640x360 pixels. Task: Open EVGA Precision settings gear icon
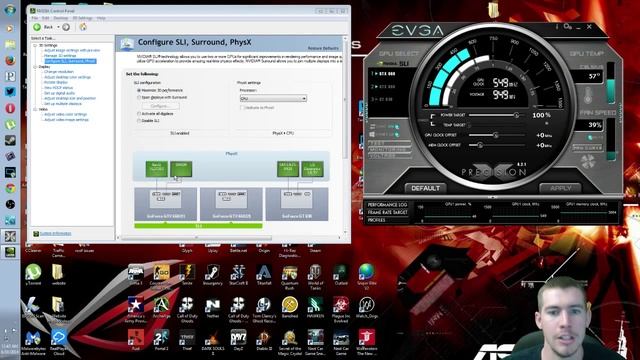point(567,27)
